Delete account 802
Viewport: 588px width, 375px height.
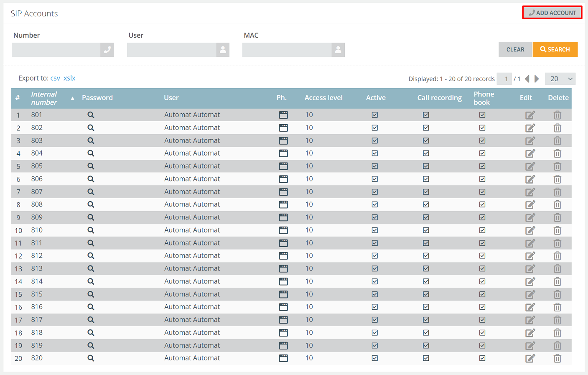coord(557,128)
